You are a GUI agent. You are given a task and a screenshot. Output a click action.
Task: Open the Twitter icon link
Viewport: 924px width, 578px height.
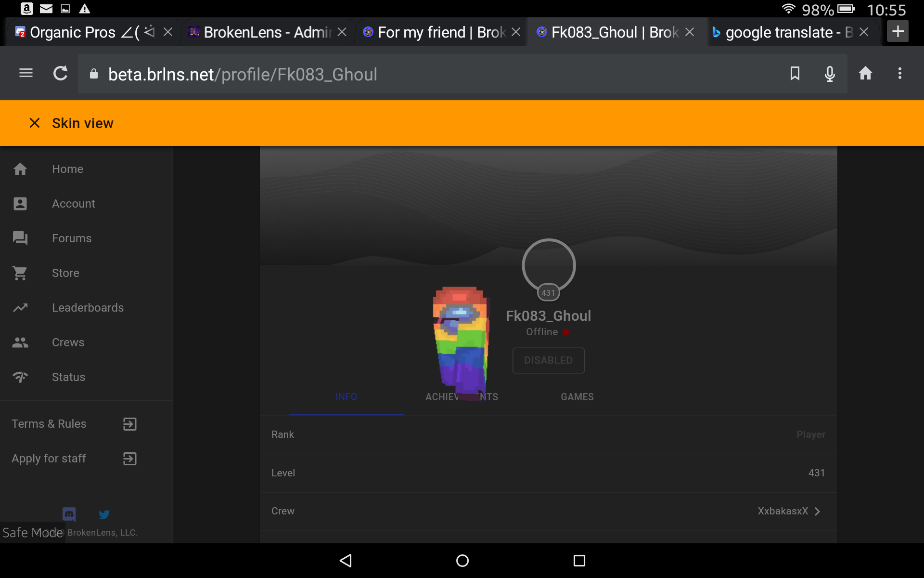pos(104,514)
